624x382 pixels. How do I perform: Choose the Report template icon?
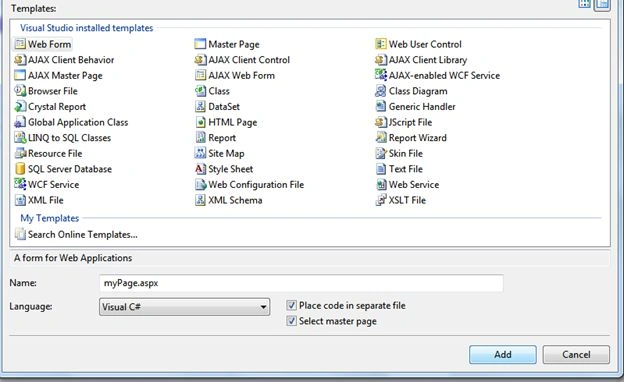click(200, 138)
